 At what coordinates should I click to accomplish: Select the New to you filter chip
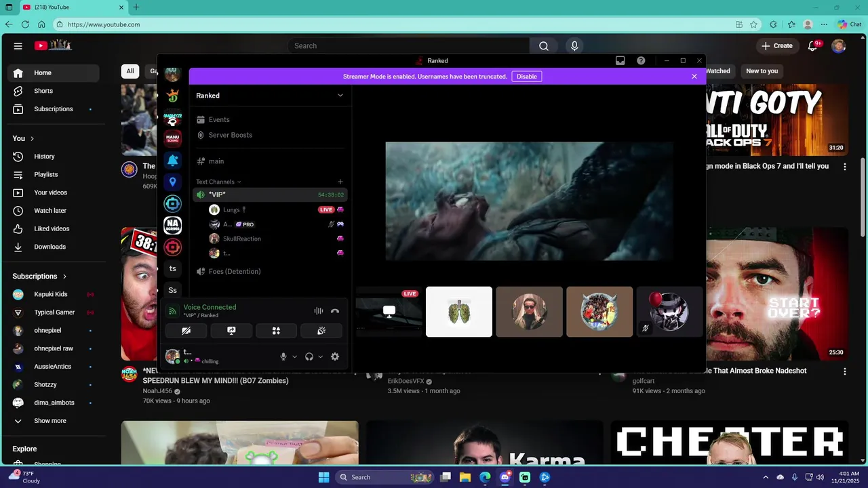tap(762, 71)
